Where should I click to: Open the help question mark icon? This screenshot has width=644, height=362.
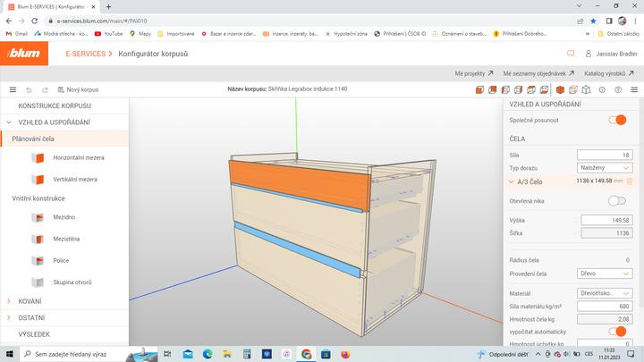tap(617, 89)
